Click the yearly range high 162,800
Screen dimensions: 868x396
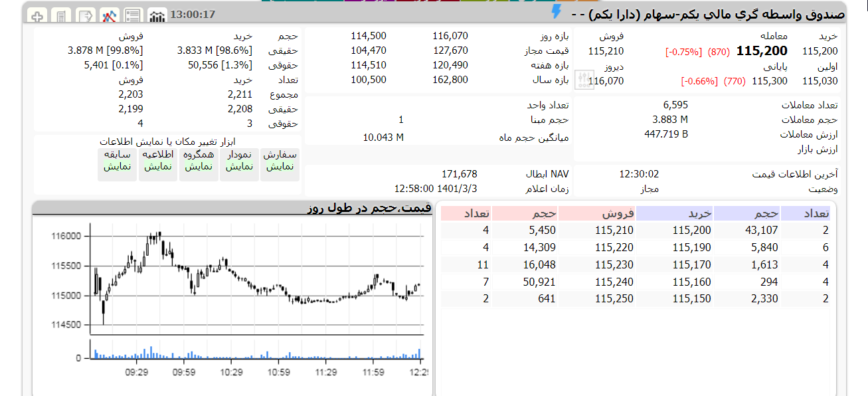pos(450,80)
